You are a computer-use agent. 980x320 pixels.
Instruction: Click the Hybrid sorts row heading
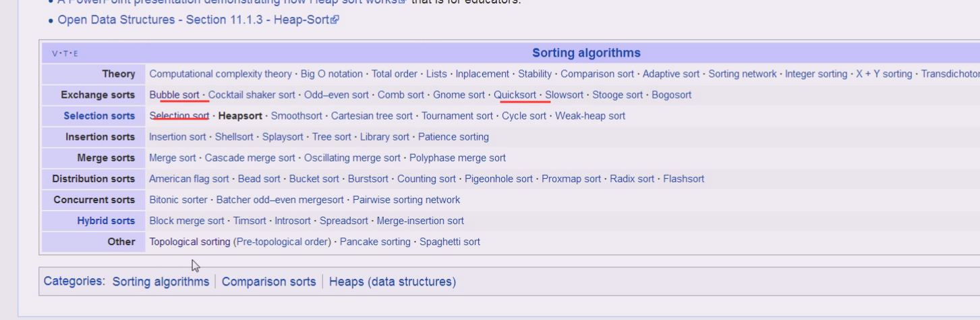point(106,220)
